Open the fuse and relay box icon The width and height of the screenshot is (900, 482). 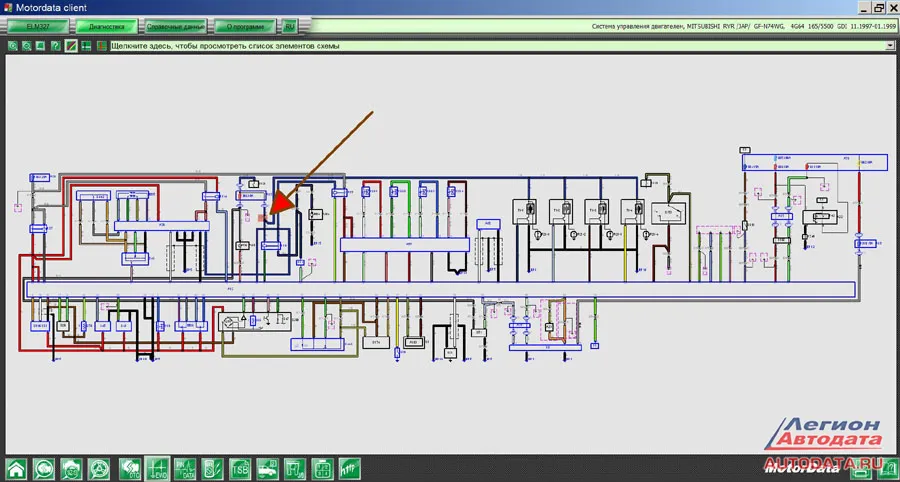click(x=295, y=469)
